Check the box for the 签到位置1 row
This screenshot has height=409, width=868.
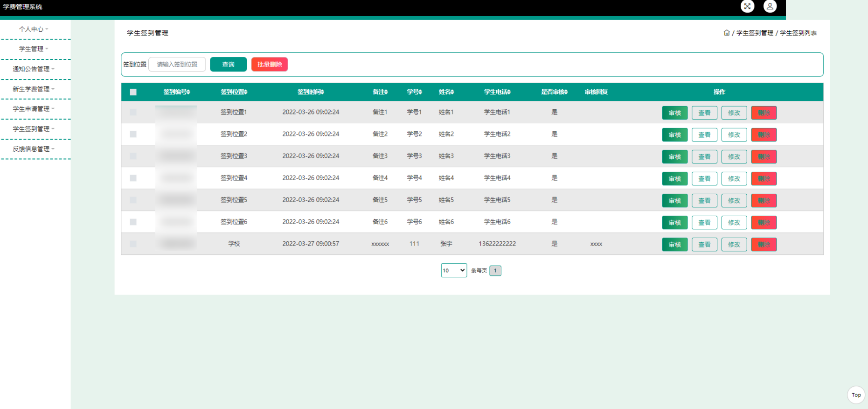(x=133, y=112)
